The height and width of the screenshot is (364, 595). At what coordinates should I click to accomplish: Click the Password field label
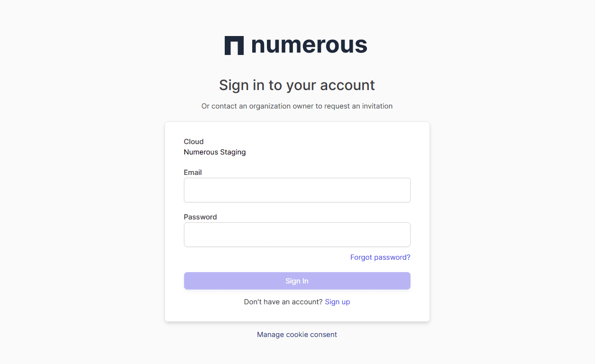coord(200,217)
